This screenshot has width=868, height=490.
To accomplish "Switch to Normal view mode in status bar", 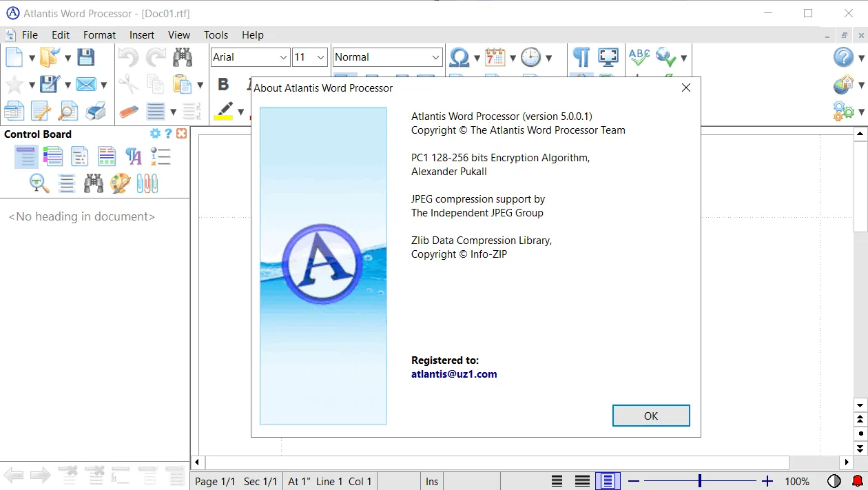I will (x=557, y=482).
